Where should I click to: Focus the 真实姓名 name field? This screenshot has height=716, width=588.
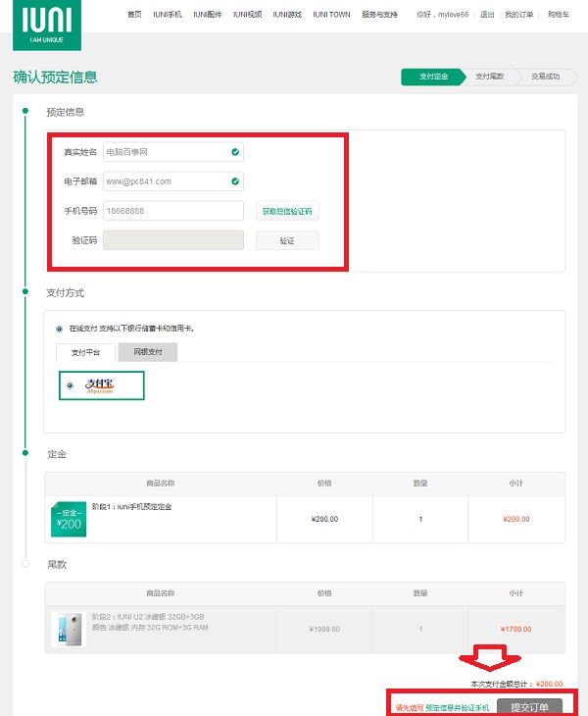173,152
